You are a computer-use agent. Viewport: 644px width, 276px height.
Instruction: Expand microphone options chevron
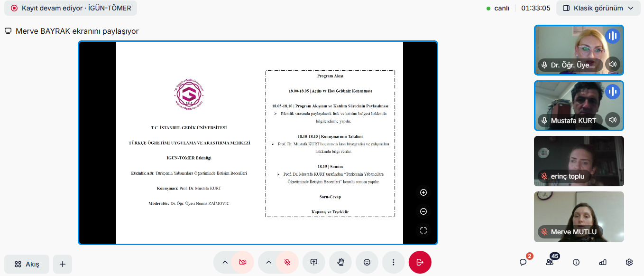pos(269,262)
